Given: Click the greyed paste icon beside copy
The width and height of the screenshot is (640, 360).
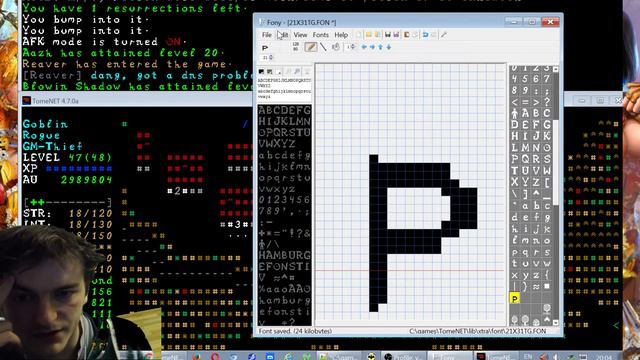Looking at the screenshot, I should tap(415, 35).
